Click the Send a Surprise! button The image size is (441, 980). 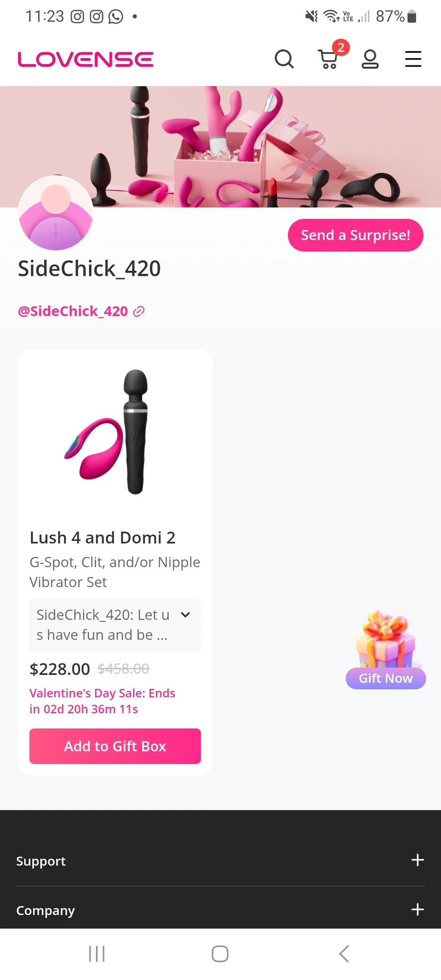355,235
